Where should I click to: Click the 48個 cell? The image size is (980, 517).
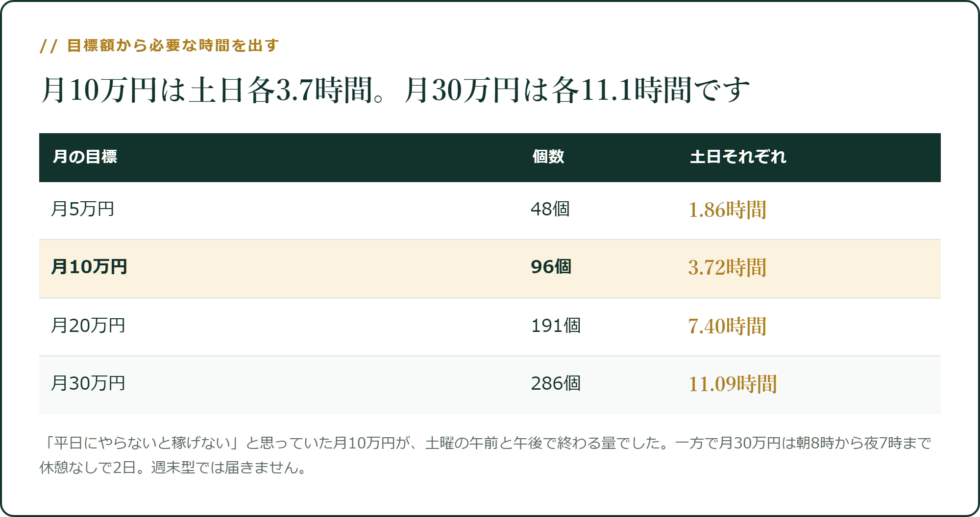550,209
